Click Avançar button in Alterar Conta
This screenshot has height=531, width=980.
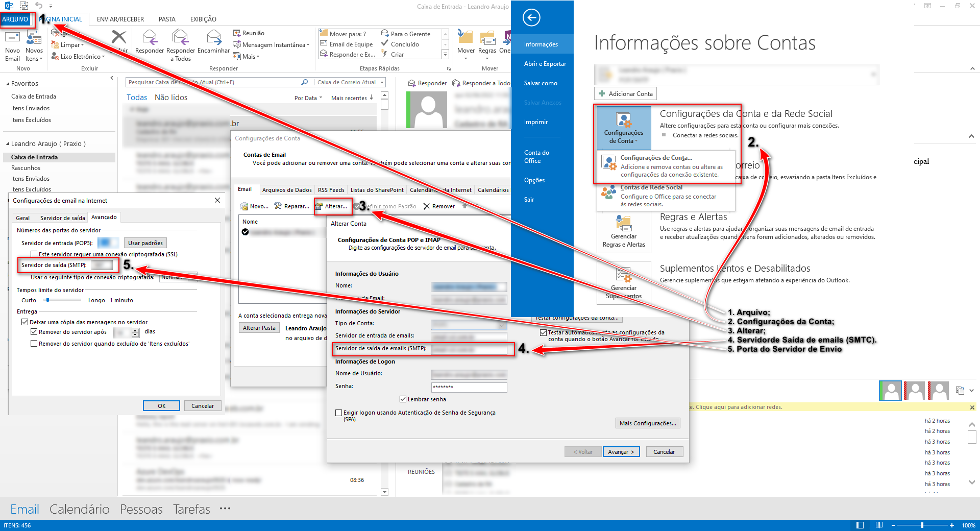coord(621,452)
